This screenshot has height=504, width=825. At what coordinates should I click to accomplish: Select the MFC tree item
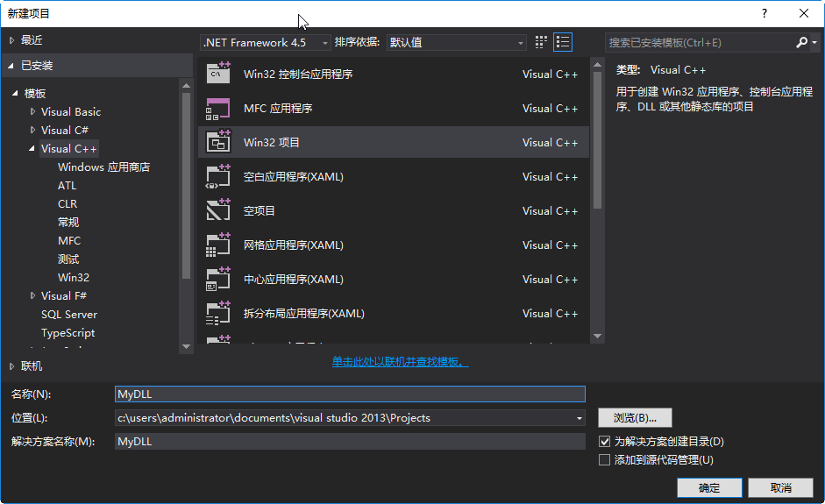pyautogui.click(x=69, y=241)
